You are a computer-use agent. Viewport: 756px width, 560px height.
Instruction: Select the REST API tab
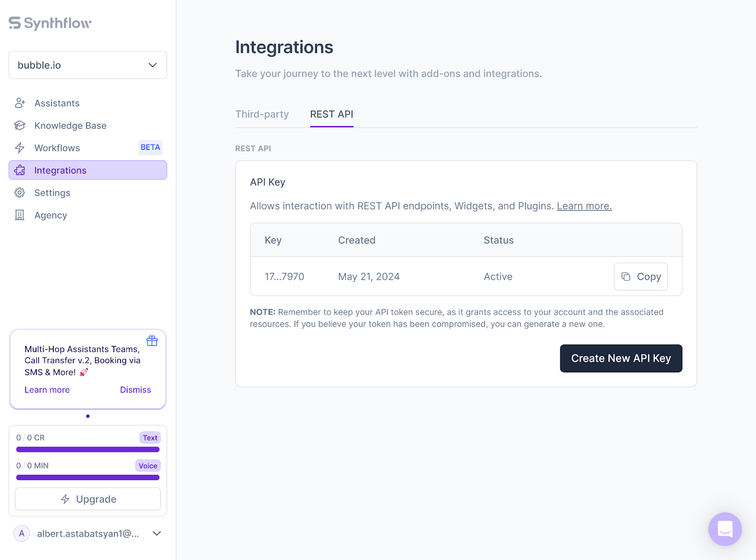point(331,114)
